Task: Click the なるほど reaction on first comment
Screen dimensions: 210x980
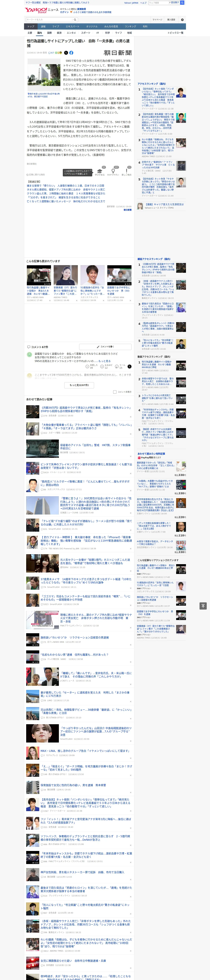Action: click(106, 366)
